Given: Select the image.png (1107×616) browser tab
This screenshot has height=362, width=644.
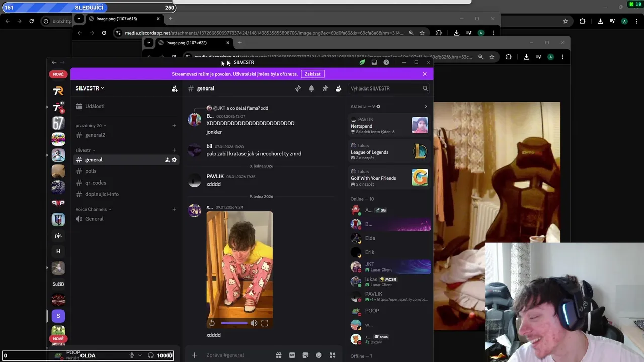Looking at the screenshot, I should 125,19.
